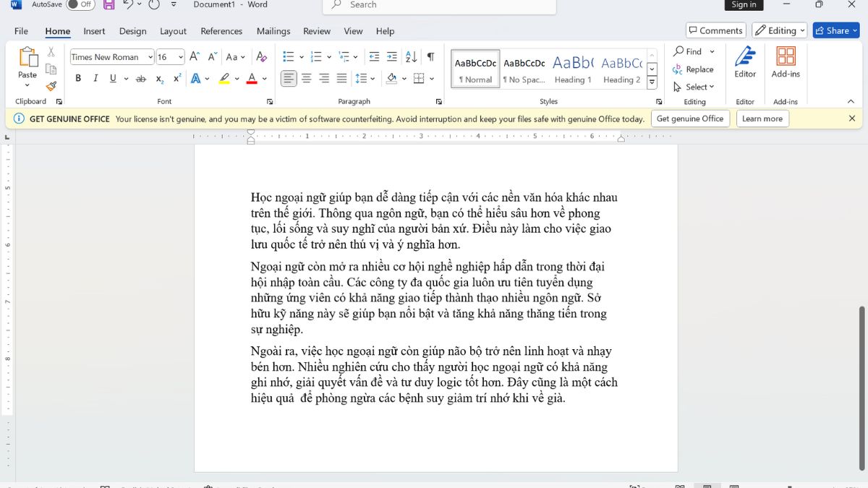
Task: Decrease paragraph indent
Action: [x=374, y=56]
